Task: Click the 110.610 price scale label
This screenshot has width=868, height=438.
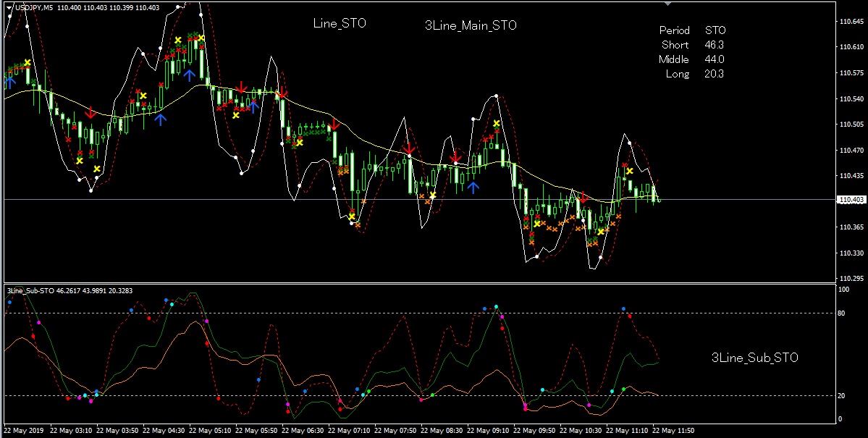Action: pyautogui.click(x=852, y=47)
